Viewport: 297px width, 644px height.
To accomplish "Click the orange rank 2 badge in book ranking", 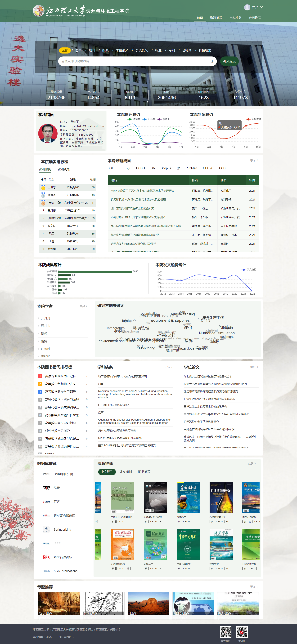I will coord(40,384).
